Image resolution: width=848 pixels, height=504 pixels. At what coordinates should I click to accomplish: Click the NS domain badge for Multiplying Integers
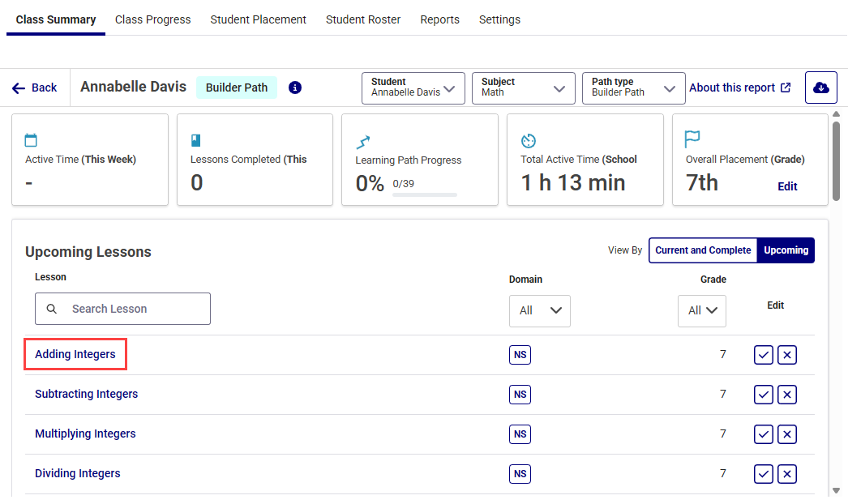[x=520, y=434]
